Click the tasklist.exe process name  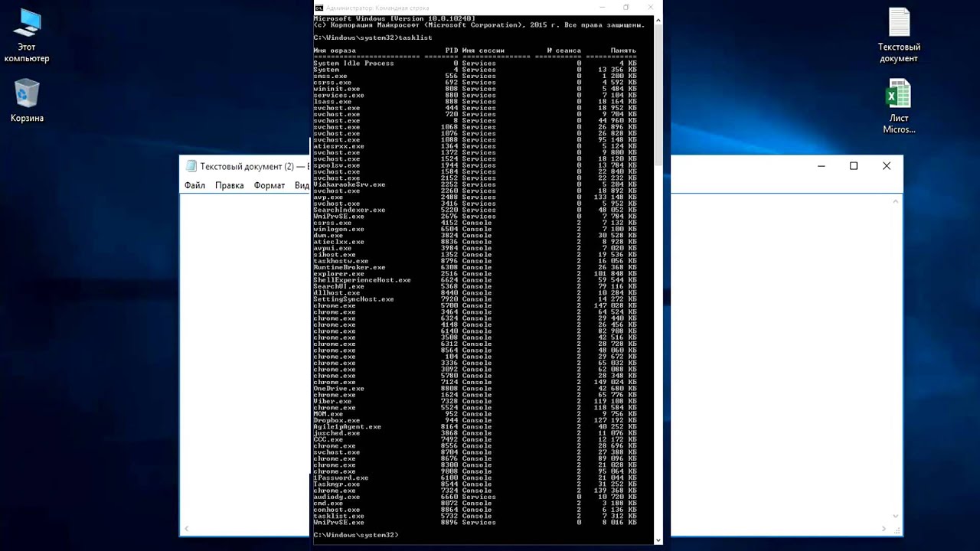[x=338, y=516]
